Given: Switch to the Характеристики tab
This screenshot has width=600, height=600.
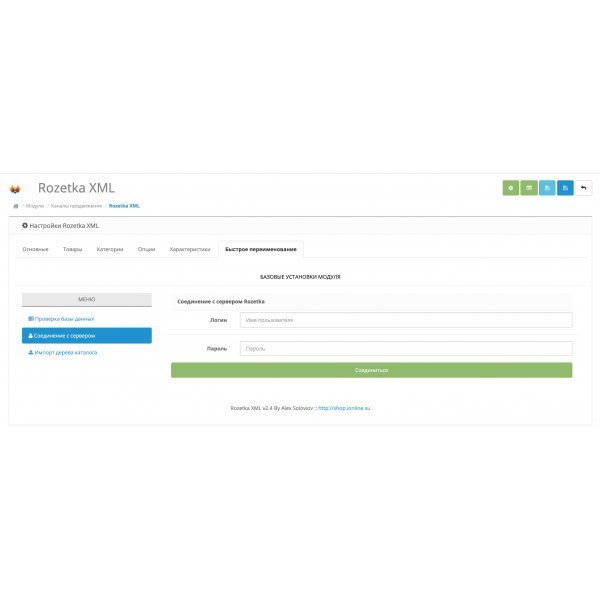Looking at the screenshot, I should (190, 249).
